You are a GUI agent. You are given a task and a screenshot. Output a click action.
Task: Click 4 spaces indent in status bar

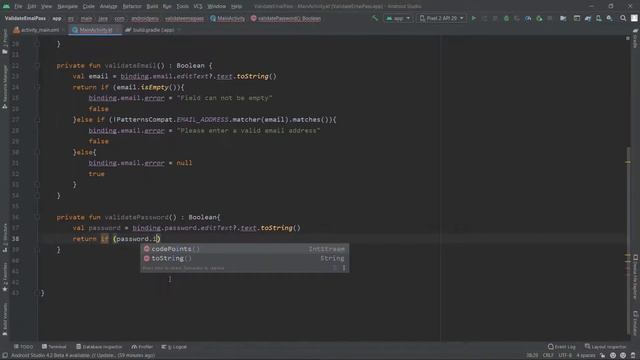[586, 356]
